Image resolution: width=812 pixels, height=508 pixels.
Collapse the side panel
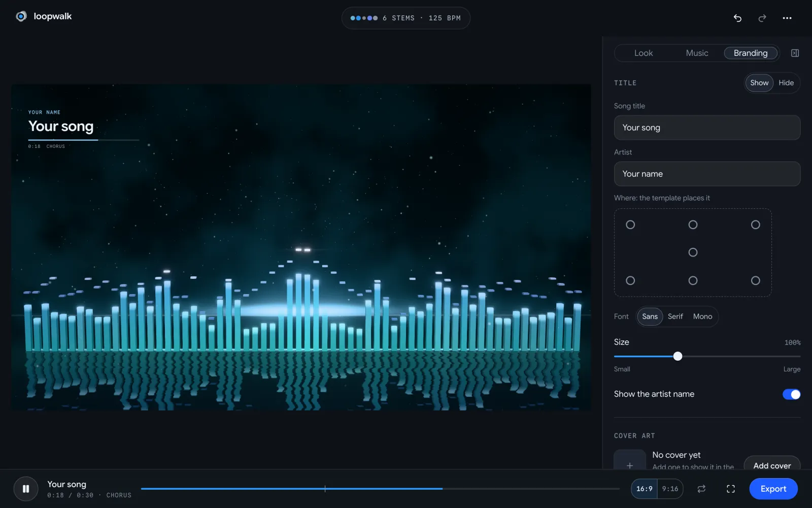coord(795,53)
